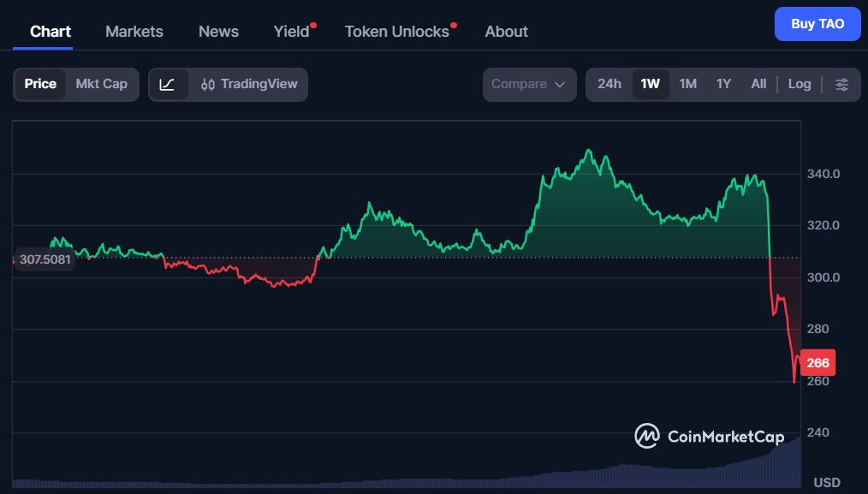The height and width of the screenshot is (494, 868).
Task: Show All time price history
Action: pos(758,84)
